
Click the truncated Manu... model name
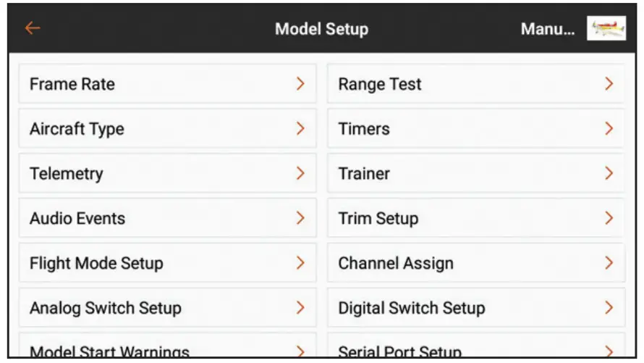point(548,30)
